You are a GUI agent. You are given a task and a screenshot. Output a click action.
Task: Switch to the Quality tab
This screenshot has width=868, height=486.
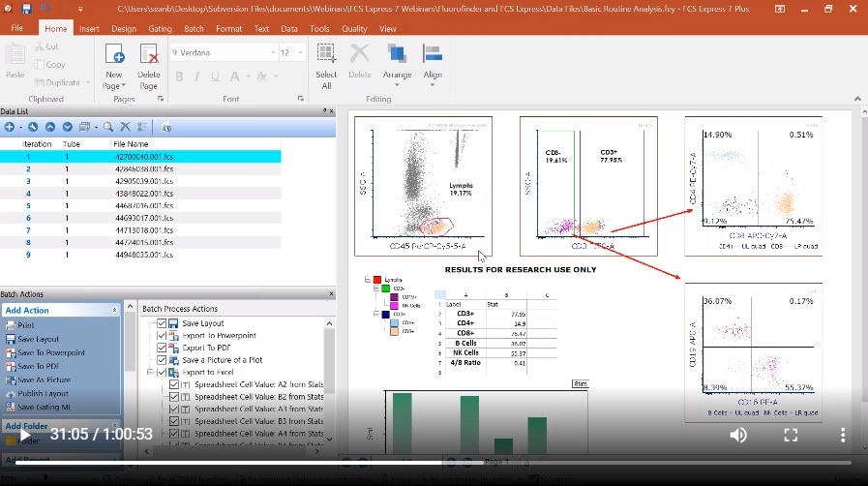[354, 29]
